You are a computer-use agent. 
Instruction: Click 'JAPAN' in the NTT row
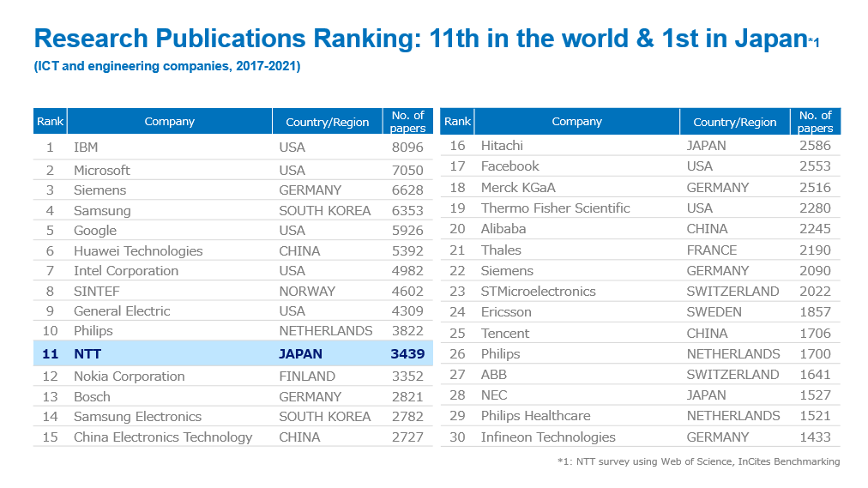(x=300, y=354)
